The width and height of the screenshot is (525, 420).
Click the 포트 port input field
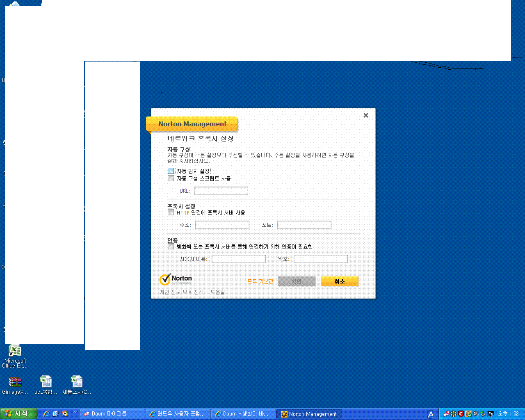tap(304, 225)
